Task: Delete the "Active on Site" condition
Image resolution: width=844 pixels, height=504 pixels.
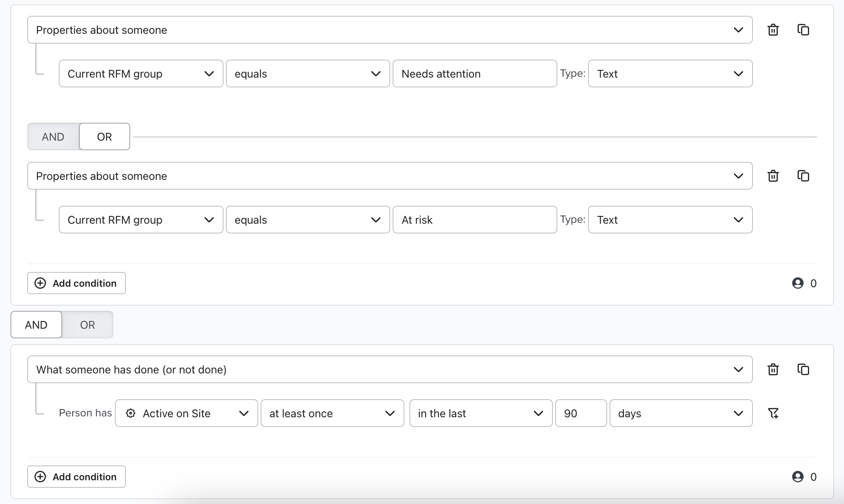Action: (x=773, y=369)
